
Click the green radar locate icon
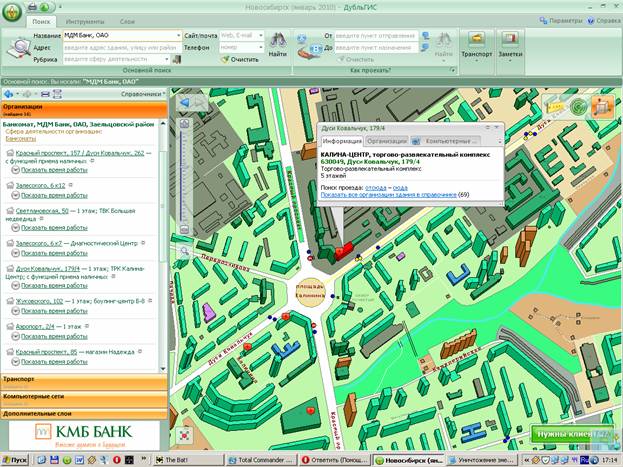(577, 104)
